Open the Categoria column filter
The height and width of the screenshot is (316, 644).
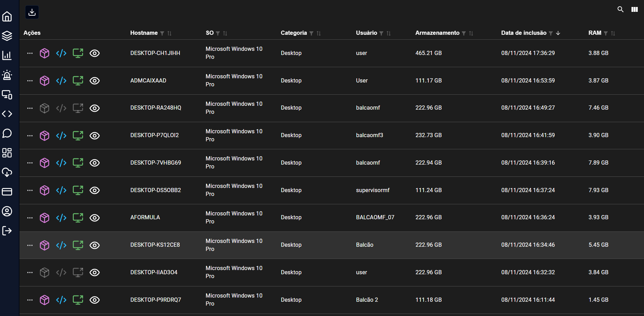tap(311, 33)
